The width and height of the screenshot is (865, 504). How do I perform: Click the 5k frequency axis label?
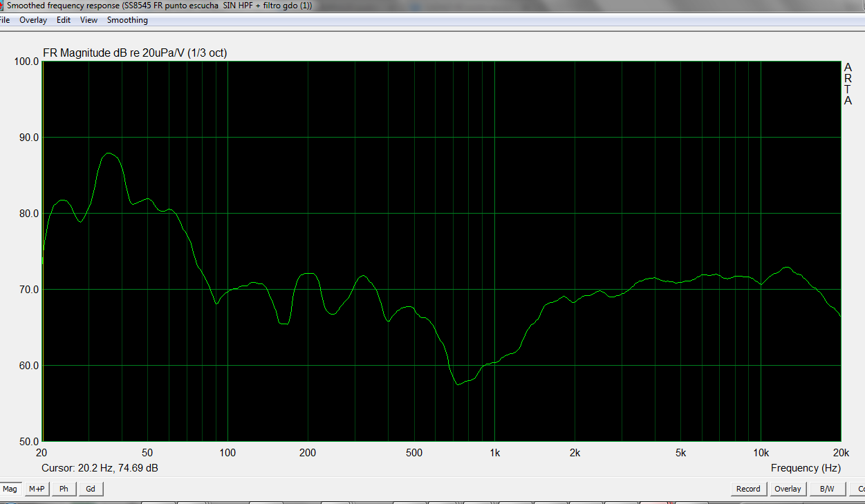[x=681, y=453]
